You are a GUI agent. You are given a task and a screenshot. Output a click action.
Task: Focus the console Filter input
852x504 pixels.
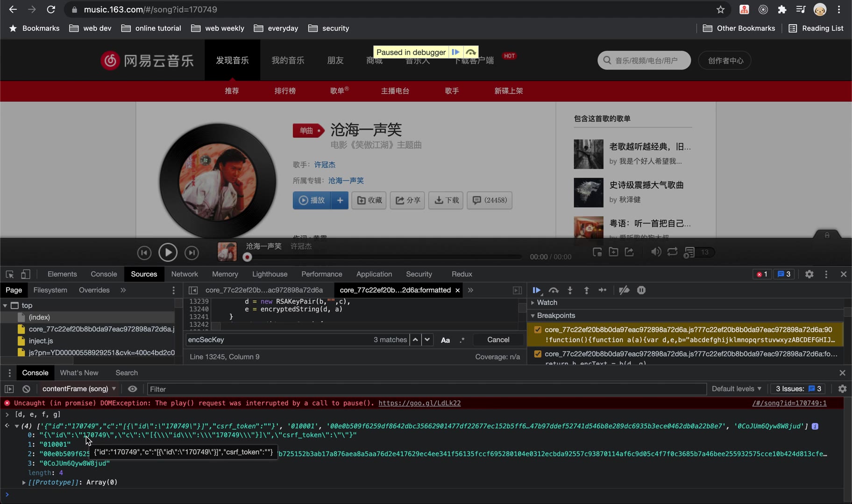[x=426, y=389]
